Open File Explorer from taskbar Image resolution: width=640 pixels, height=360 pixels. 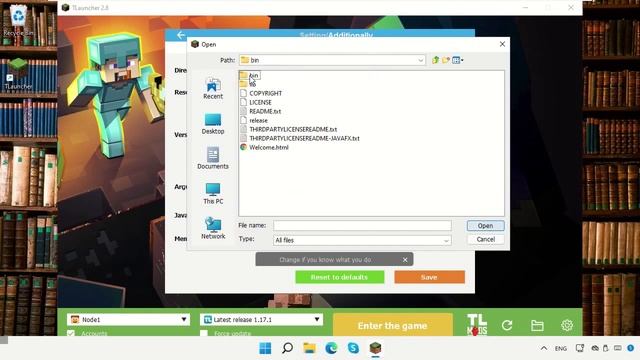pyautogui.click(x=309, y=348)
